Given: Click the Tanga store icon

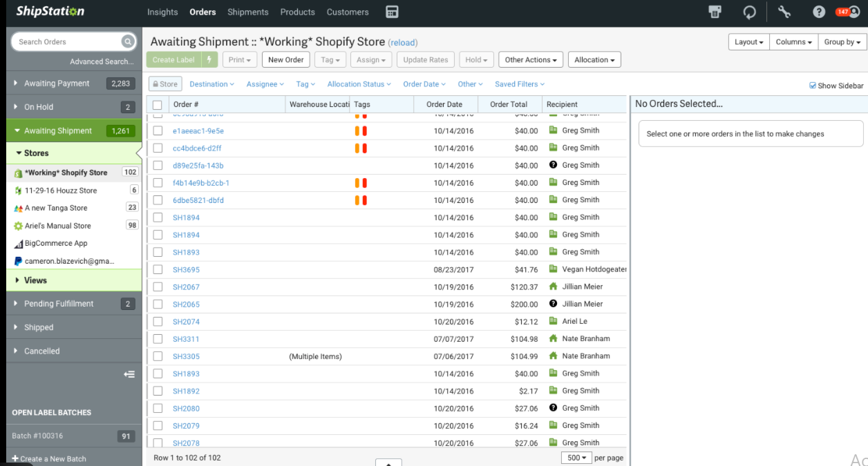Looking at the screenshot, I should click(19, 208).
